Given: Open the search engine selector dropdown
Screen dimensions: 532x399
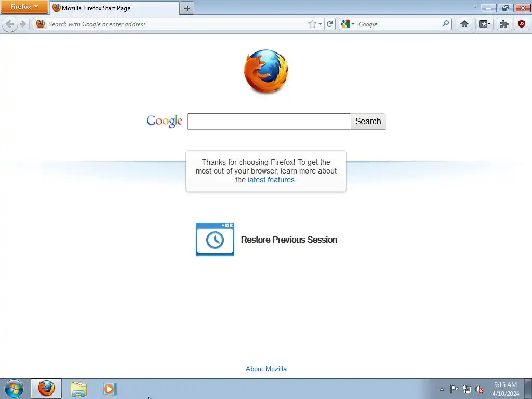Looking at the screenshot, I should [x=348, y=24].
